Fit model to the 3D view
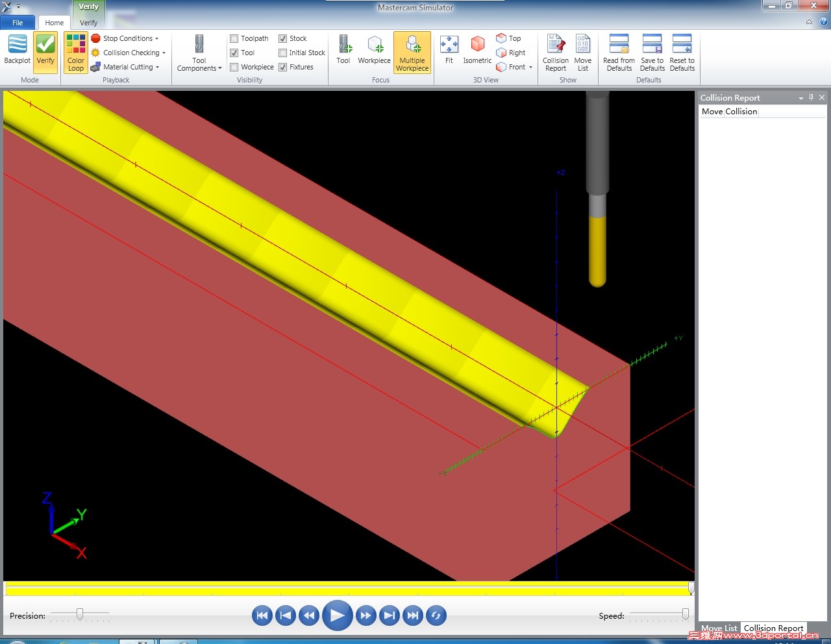This screenshot has height=644, width=831. [x=449, y=51]
